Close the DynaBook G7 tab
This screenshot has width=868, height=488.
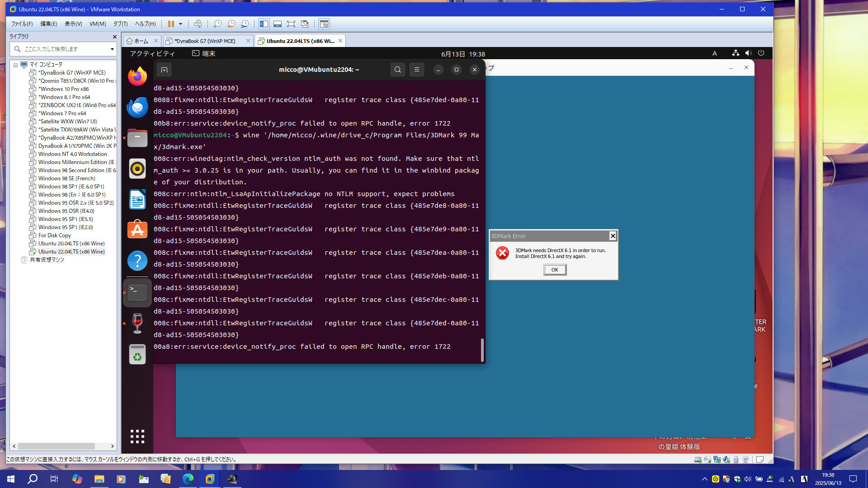tap(248, 41)
